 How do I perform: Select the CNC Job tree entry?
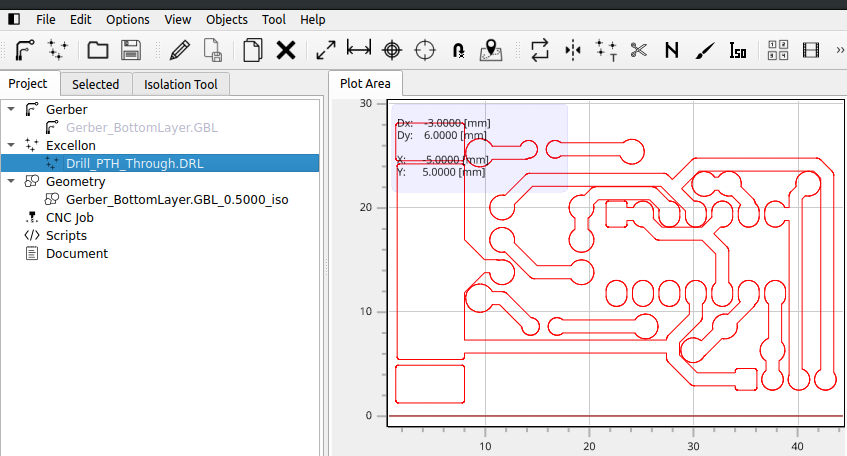coord(69,217)
